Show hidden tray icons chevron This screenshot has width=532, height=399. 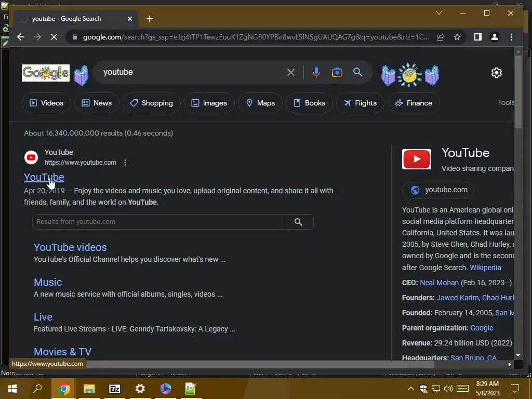click(410, 389)
